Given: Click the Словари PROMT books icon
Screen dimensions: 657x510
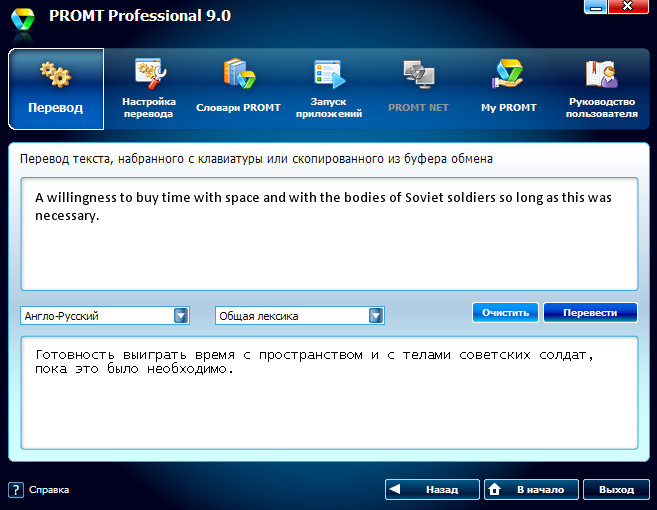Looking at the screenshot, I should (x=239, y=74).
